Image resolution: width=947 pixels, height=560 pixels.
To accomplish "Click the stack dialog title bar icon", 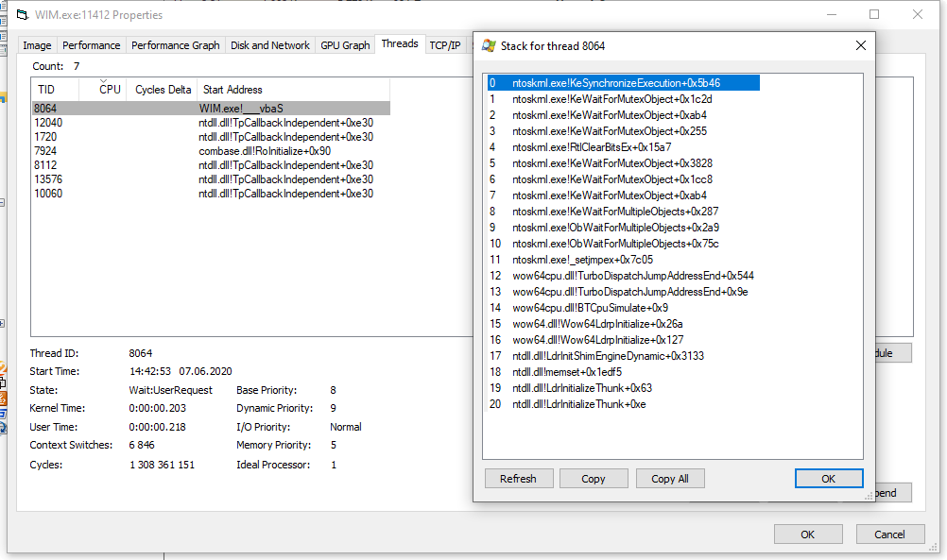I will tap(489, 46).
